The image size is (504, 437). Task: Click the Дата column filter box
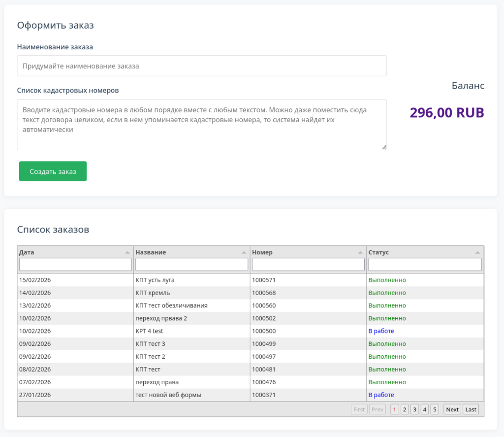(75, 265)
